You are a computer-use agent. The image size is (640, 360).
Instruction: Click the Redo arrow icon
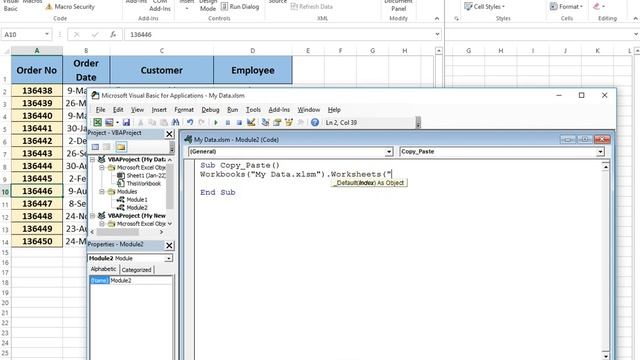[x=202, y=122]
